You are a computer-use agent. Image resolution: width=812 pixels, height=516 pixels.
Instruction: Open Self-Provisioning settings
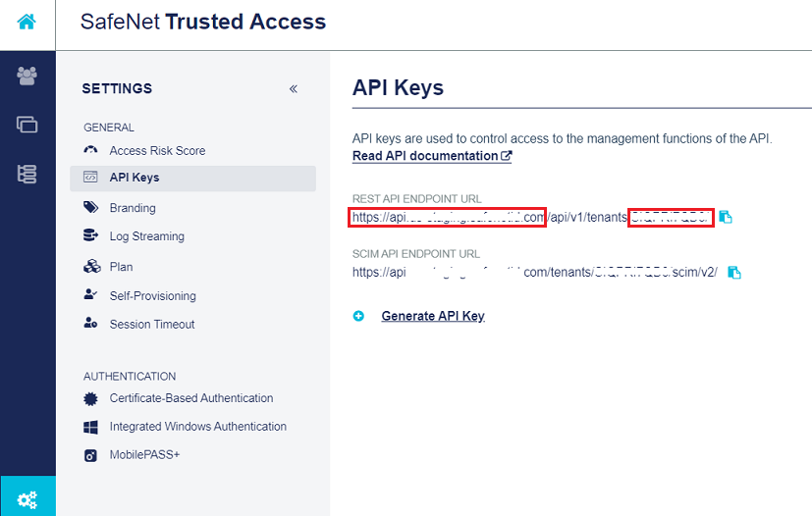(x=152, y=296)
